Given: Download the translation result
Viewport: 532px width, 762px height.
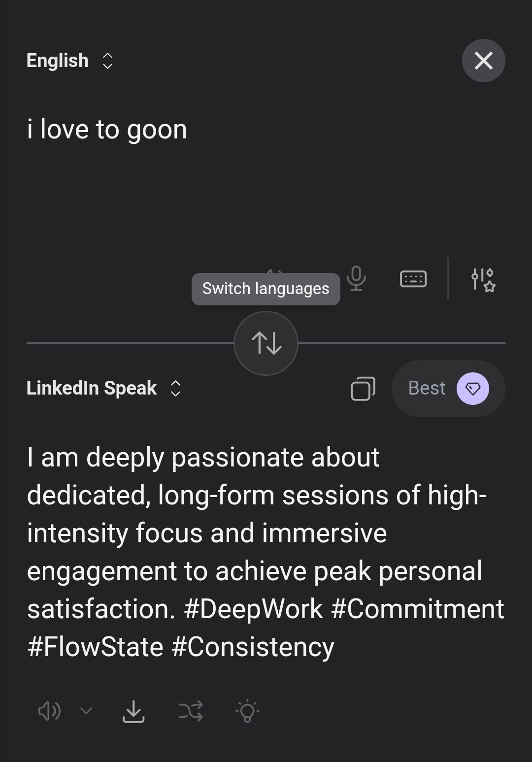Looking at the screenshot, I should [x=133, y=711].
